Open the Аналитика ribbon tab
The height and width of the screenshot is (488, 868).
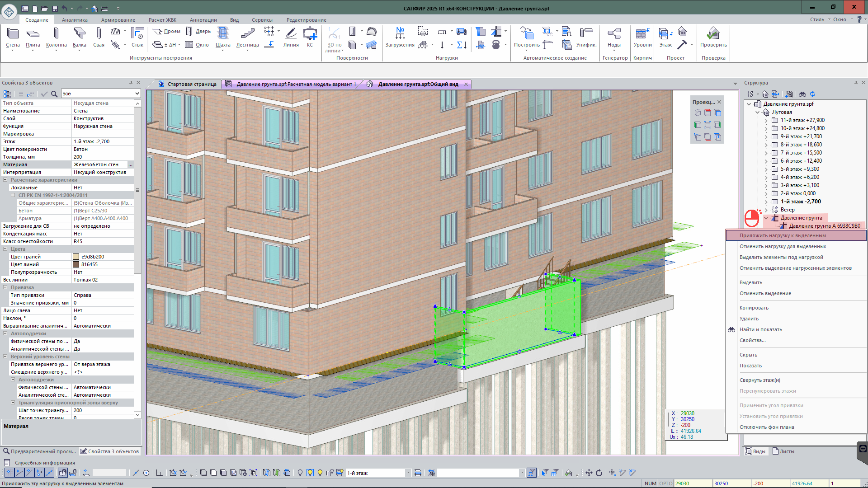[75, 20]
